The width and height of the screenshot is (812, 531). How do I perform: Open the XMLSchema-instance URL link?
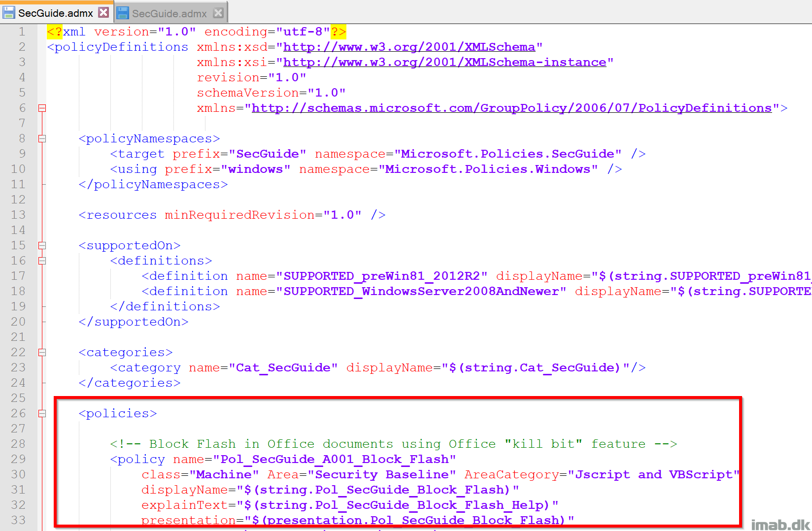pyautogui.click(x=444, y=62)
